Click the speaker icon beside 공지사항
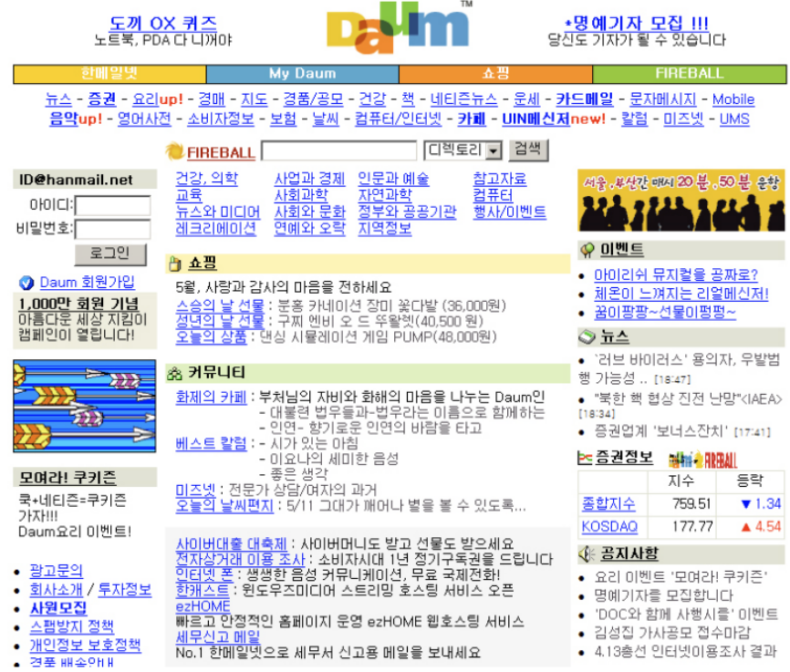790x672 pixels. pyautogui.click(x=587, y=554)
